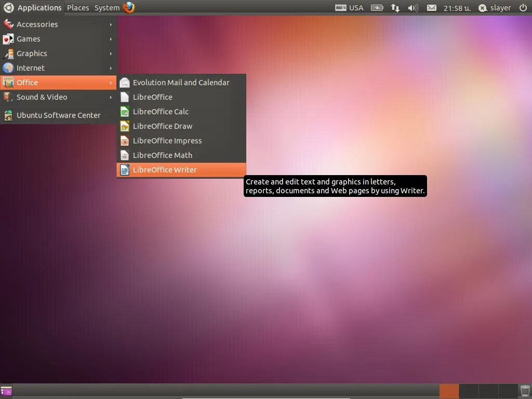Expand the Office submenu arrow
Image resolution: width=532 pixels, height=399 pixels.
111,83
